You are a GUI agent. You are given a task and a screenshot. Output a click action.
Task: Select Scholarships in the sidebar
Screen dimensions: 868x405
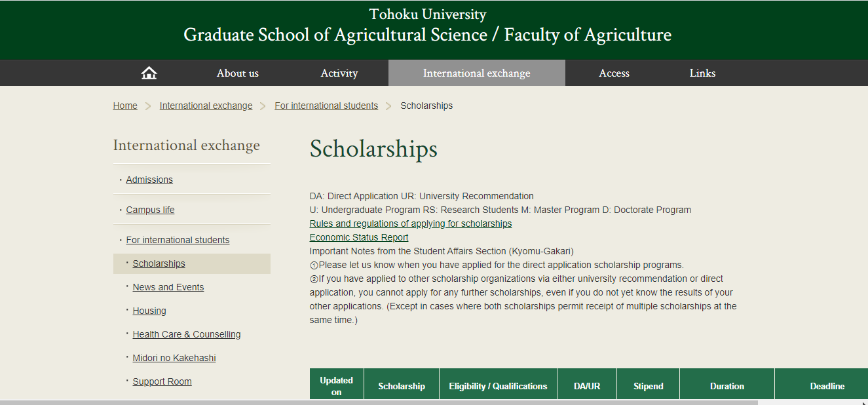(159, 263)
